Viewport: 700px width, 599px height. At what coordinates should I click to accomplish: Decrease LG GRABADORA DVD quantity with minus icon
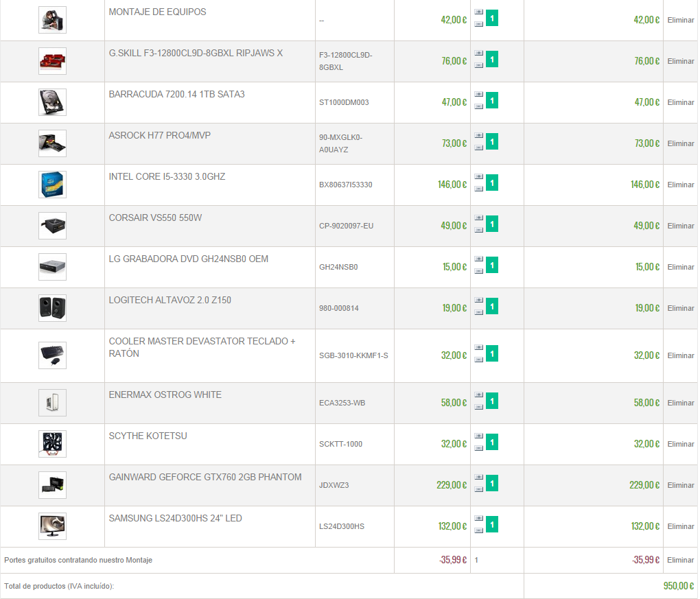click(478, 270)
